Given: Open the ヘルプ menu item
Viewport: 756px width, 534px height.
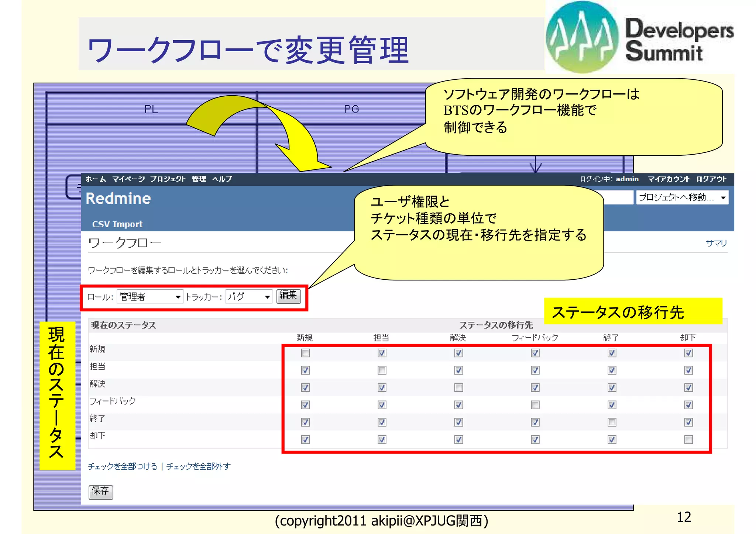Looking at the screenshot, I should 222,179.
